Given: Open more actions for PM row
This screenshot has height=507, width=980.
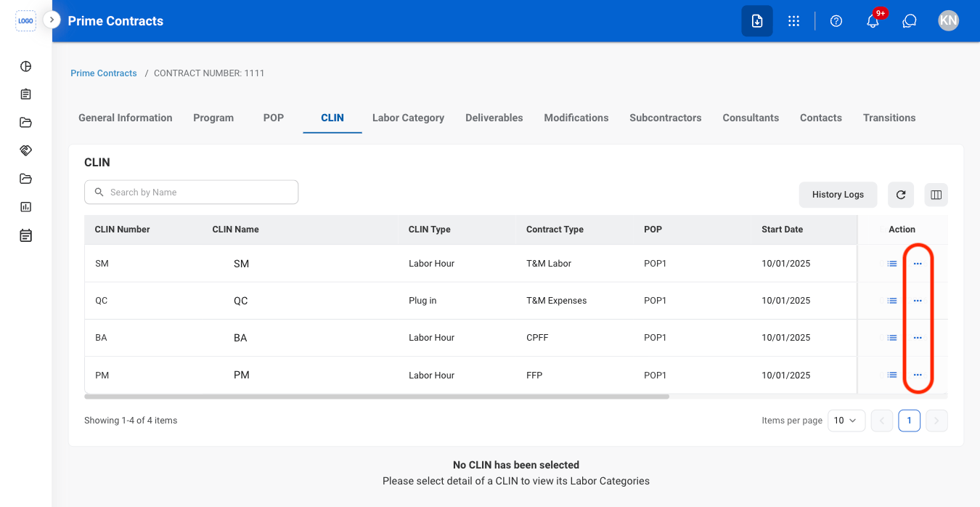Looking at the screenshot, I should 918,375.
